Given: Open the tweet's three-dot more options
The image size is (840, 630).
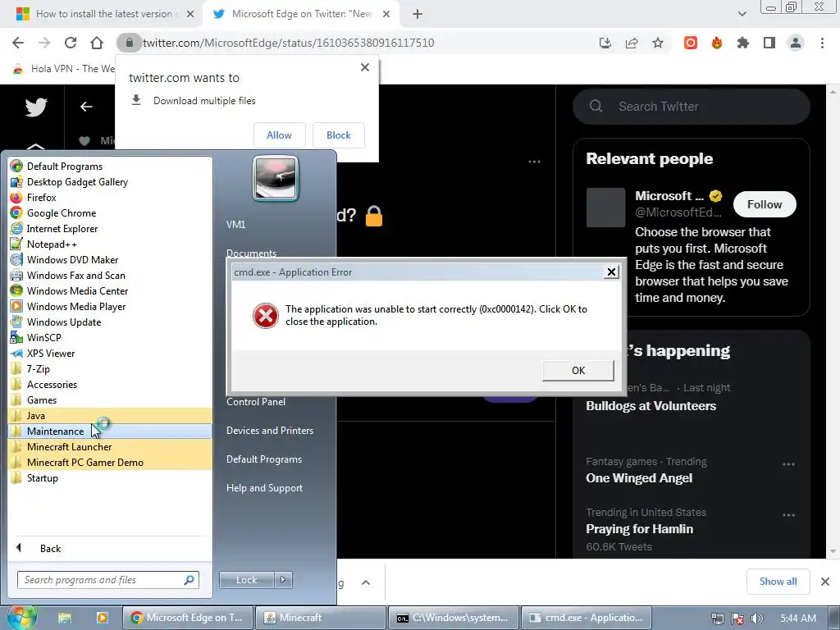Looking at the screenshot, I should point(534,162).
